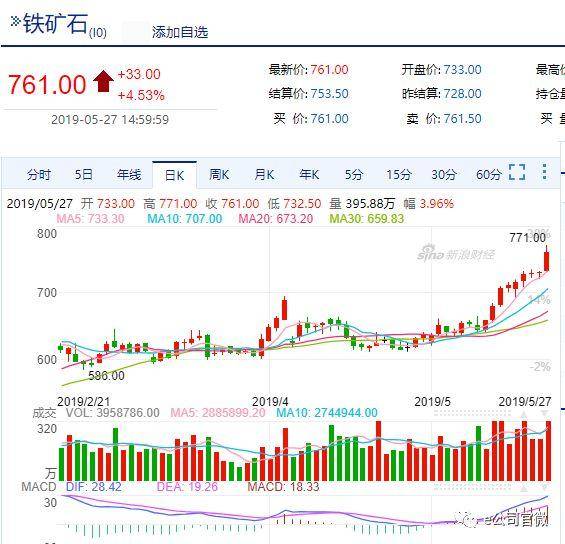Click the 2019/4 date axis label
This screenshot has width=565, height=544.
[270, 401]
